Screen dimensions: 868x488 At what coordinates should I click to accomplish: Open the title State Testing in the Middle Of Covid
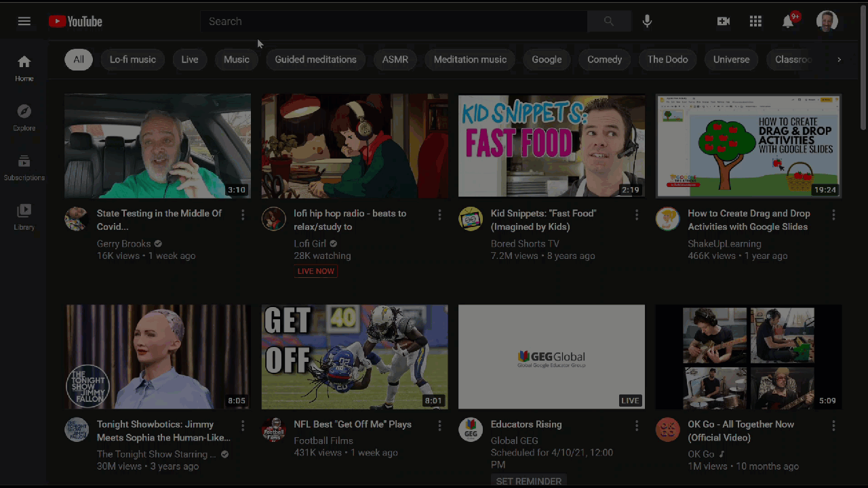pyautogui.click(x=159, y=220)
